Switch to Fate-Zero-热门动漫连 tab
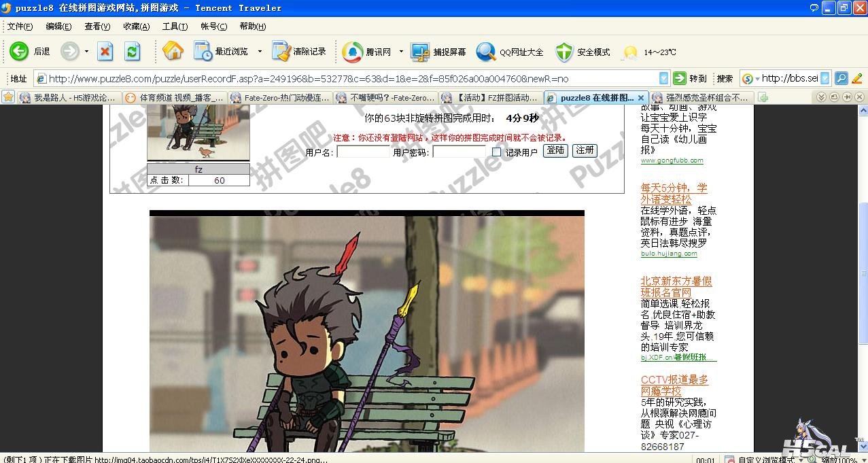 [281, 98]
